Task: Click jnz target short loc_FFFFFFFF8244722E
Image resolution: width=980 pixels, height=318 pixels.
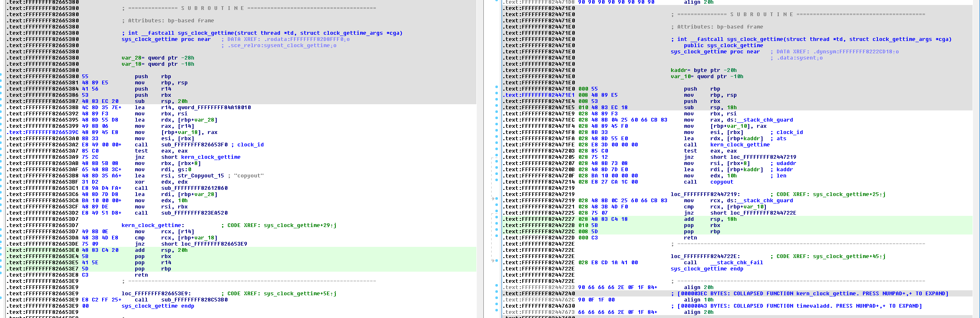Action: 753,213
